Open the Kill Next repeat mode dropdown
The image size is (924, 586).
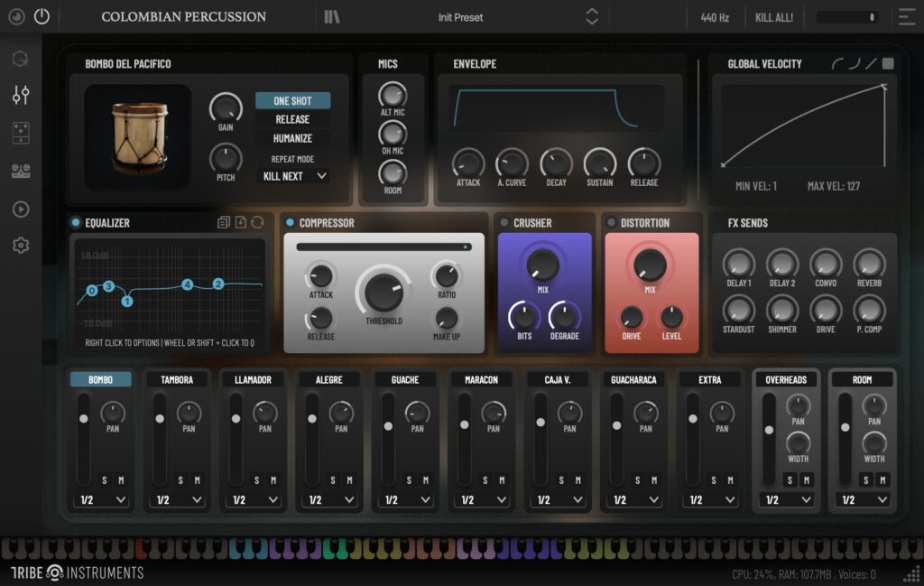click(x=293, y=176)
